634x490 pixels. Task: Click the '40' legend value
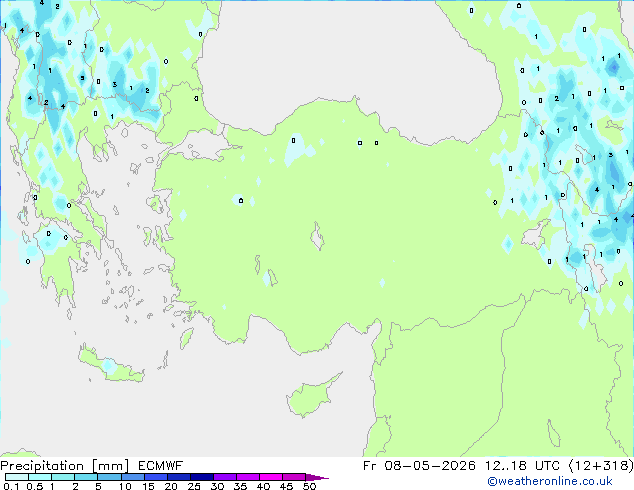(x=263, y=486)
